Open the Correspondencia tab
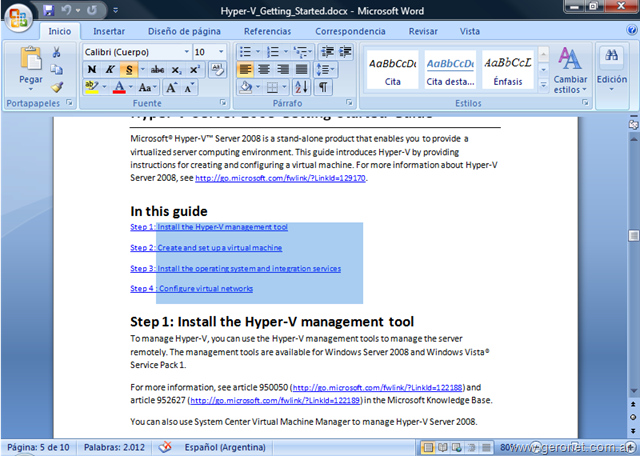The image size is (640, 456). [350, 31]
